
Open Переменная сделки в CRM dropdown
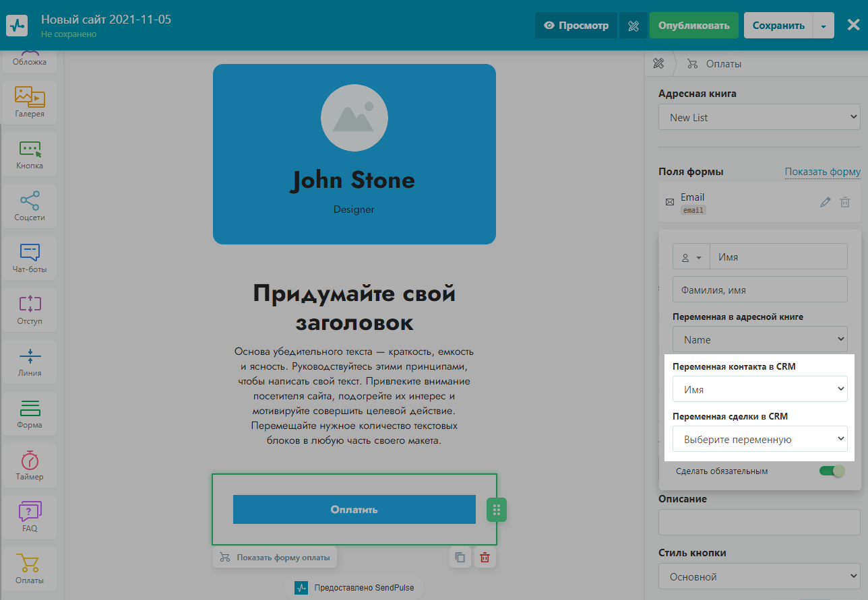point(760,439)
